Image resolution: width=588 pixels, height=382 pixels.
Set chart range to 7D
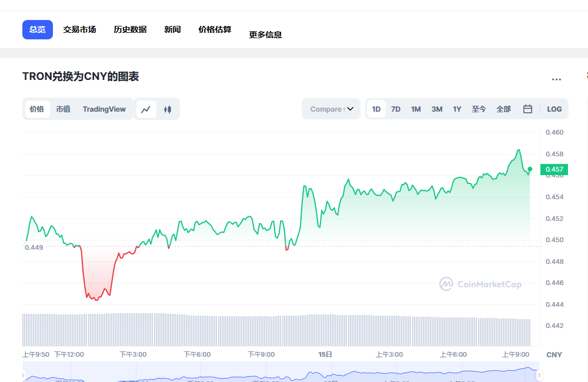[x=396, y=109]
